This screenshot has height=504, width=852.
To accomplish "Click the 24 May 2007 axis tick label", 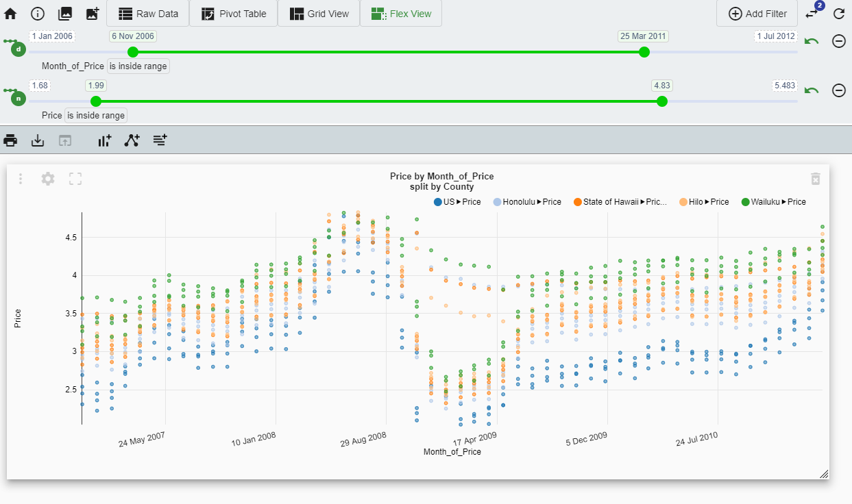I will click(x=142, y=438).
